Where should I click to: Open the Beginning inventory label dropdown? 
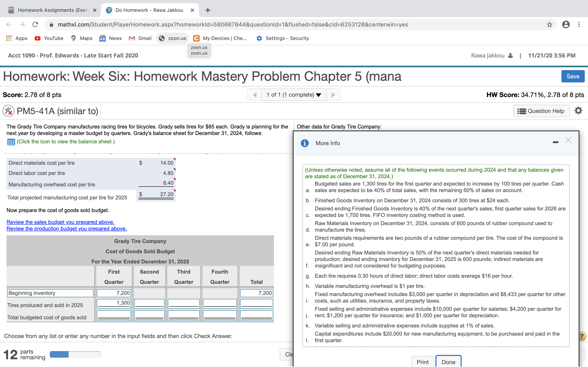coord(50,293)
